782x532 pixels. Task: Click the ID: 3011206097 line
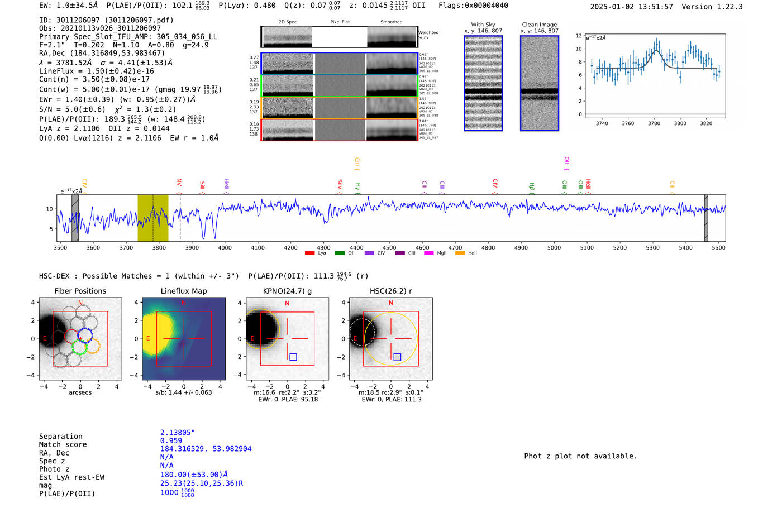pos(106,20)
